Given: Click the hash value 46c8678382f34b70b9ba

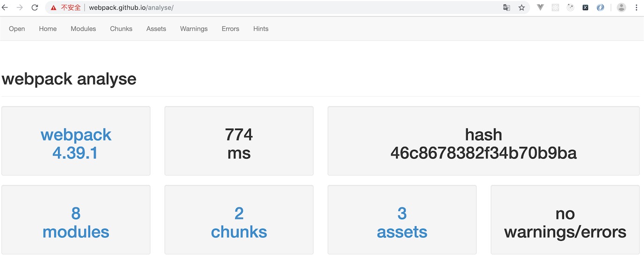Looking at the screenshot, I should coord(484,153).
